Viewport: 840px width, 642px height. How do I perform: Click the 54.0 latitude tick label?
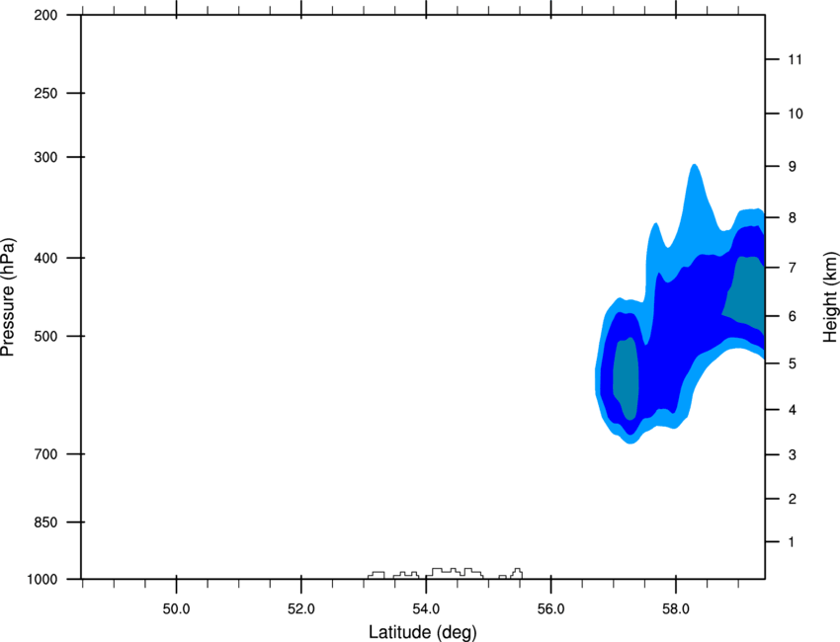(x=427, y=609)
